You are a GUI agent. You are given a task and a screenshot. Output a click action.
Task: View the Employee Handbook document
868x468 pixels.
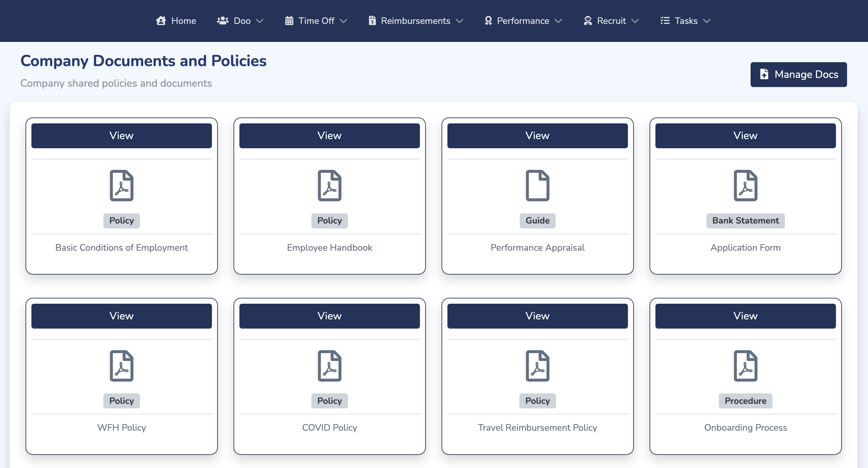coord(330,135)
